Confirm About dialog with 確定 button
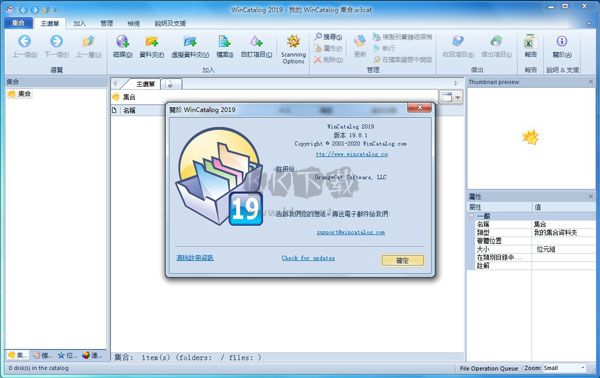 [x=403, y=261]
